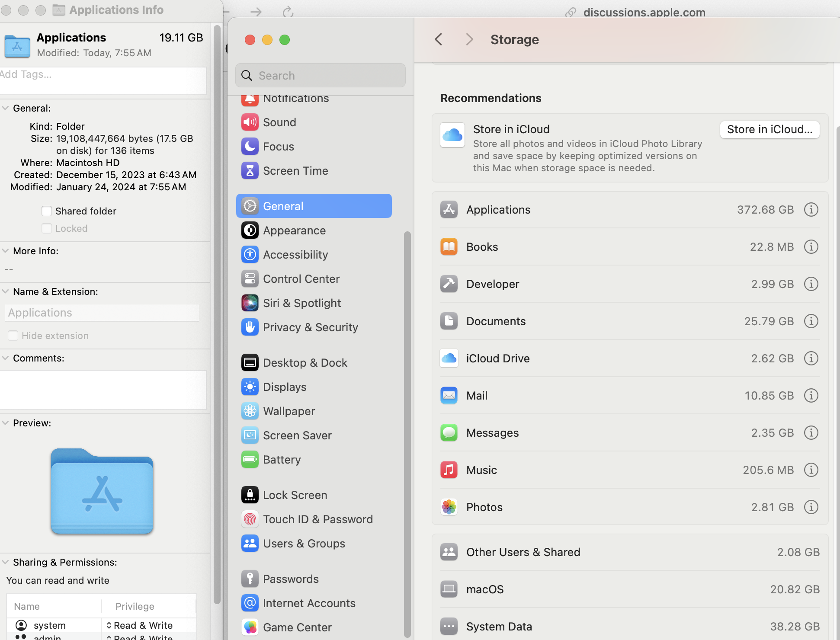The image size is (840, 640).
Task: Click the Store in iCloud... button
Action: click(769, 130)
